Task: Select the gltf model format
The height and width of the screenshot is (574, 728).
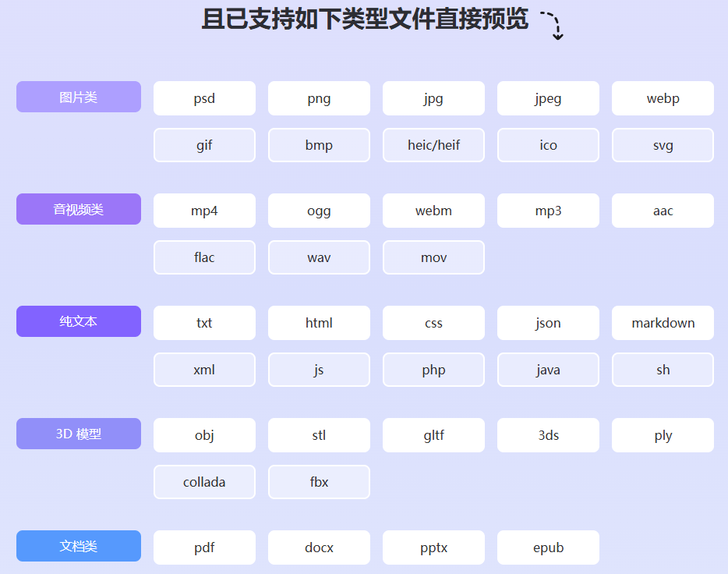Action: [433, 435]
